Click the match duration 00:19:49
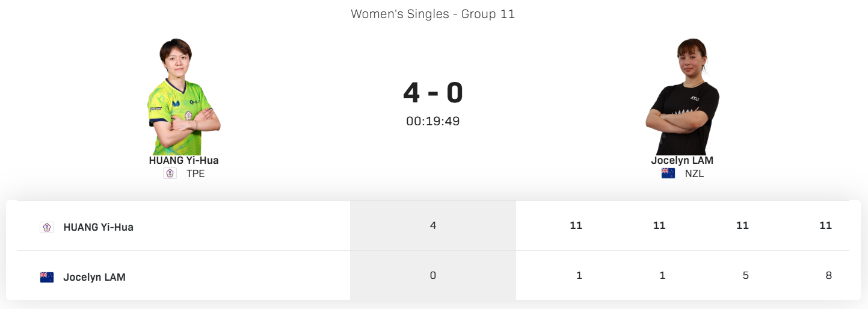Viewport: 868px width, 309px height. click(433, 121)
